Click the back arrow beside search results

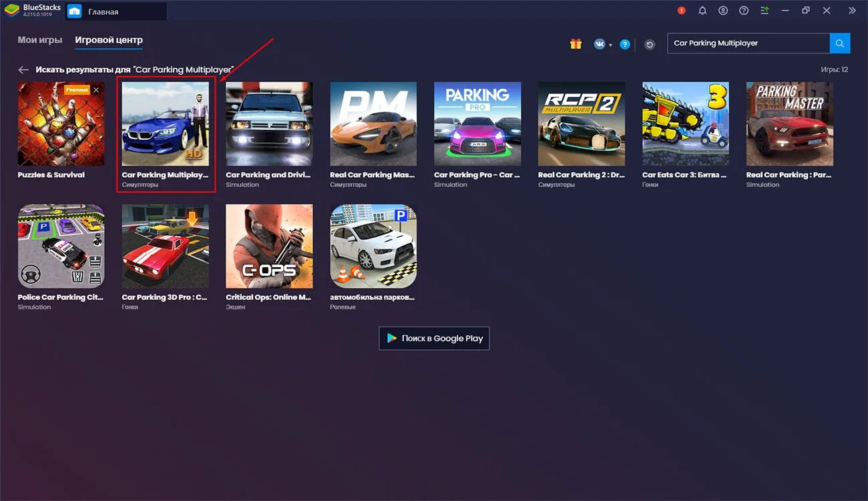click(x=23, y=69)
